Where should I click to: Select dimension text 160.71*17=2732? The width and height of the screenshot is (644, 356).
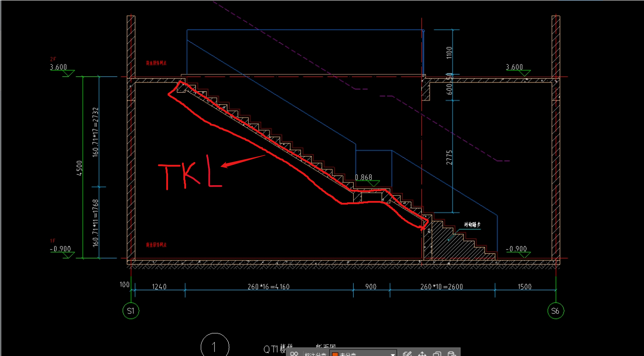95,132
